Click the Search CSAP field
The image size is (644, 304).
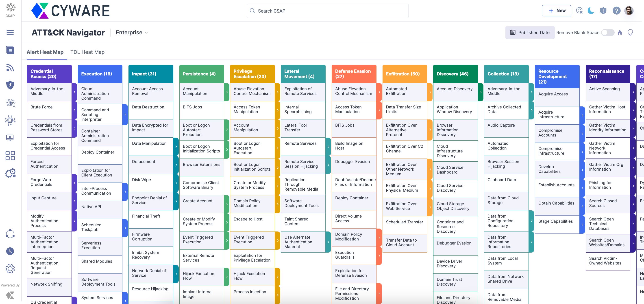(328, 11)
